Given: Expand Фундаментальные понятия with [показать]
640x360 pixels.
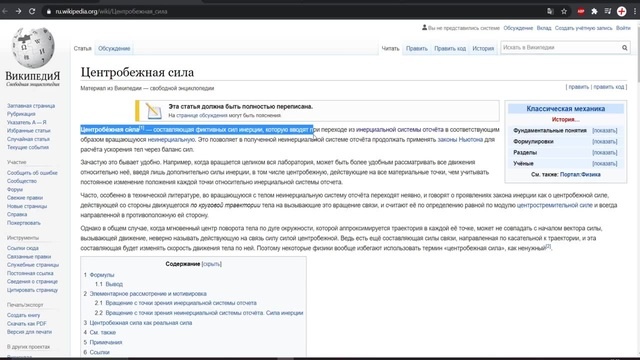Looking at the screenshot, I should tap(604, 131).
